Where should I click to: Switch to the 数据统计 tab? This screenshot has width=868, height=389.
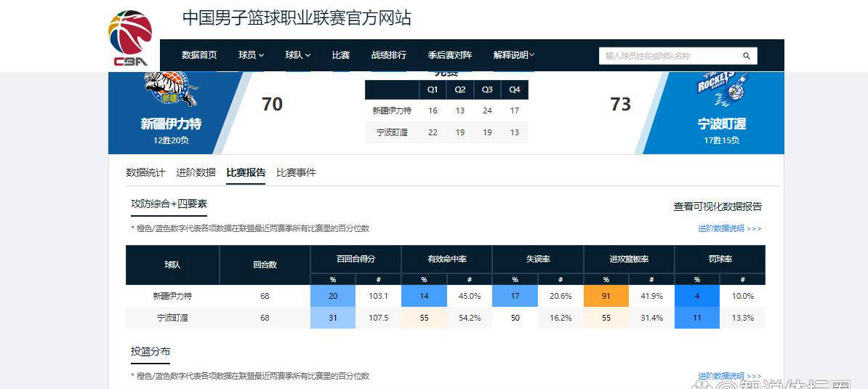(145, 172)
